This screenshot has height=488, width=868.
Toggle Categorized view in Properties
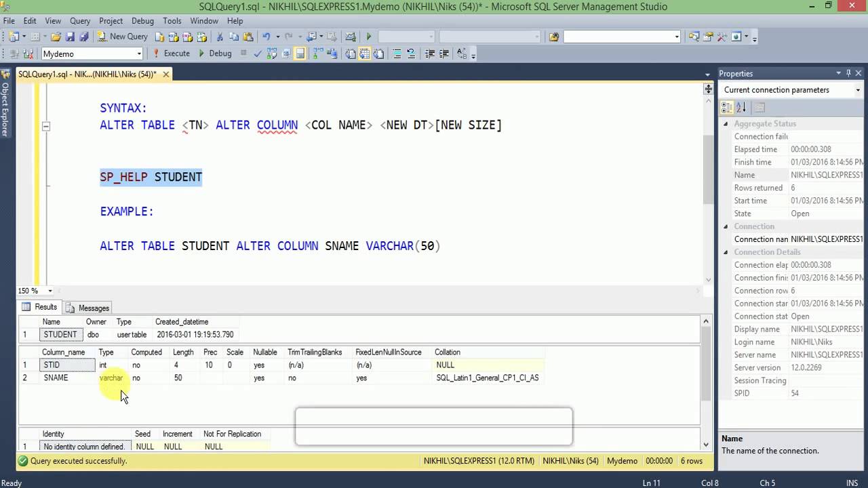(x=727, y=107)
